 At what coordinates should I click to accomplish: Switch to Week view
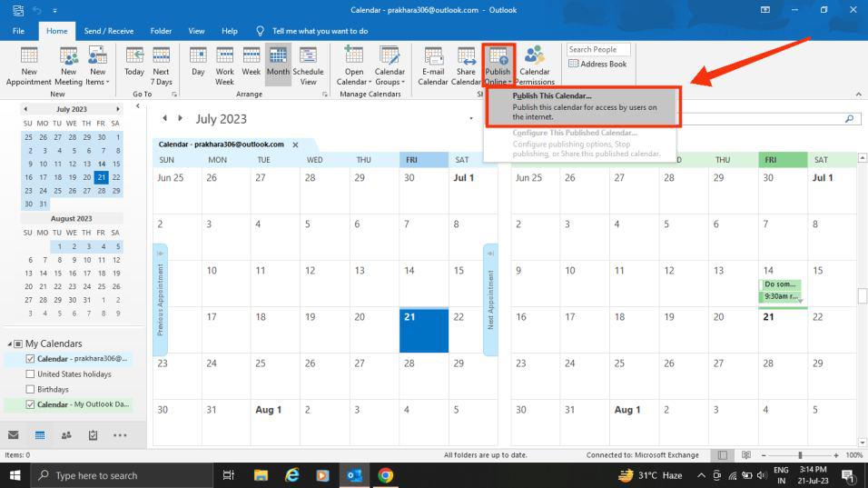click(251, 62)
